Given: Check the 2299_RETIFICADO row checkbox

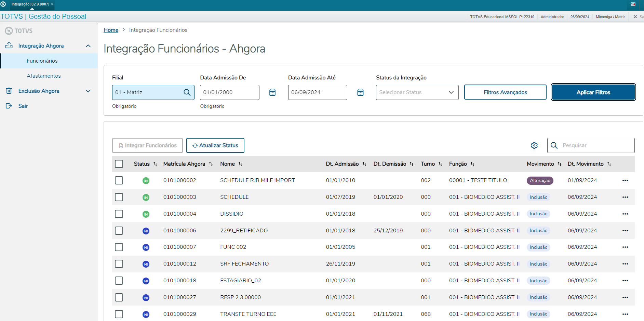Looking at the screenshot, I should [x=119, y=231].
